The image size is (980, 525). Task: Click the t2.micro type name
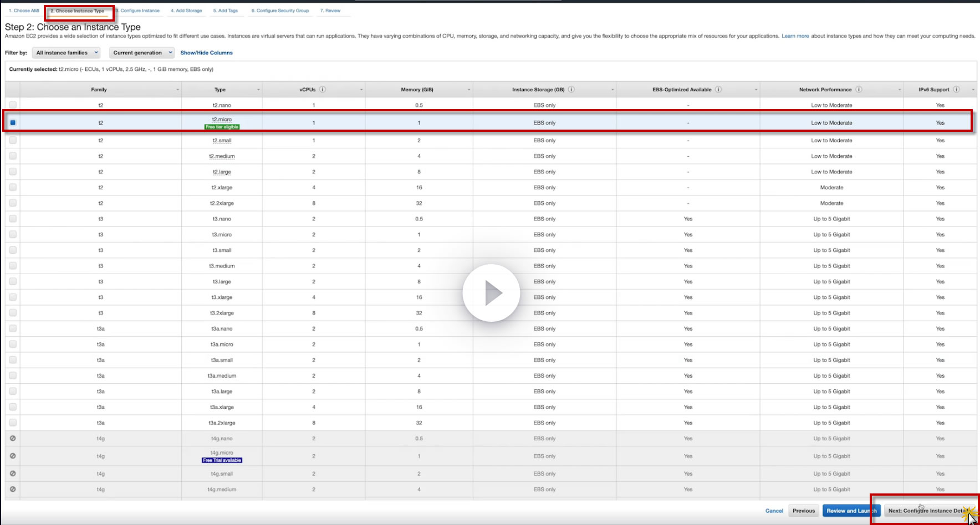(222, 120)
